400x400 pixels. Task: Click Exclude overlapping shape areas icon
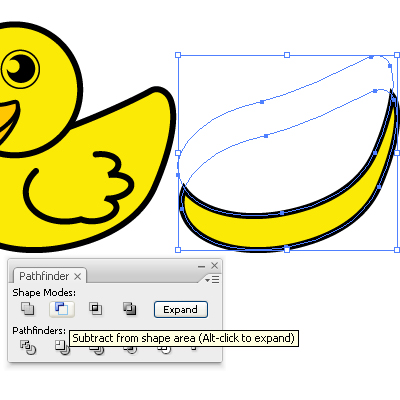(130, 309)
